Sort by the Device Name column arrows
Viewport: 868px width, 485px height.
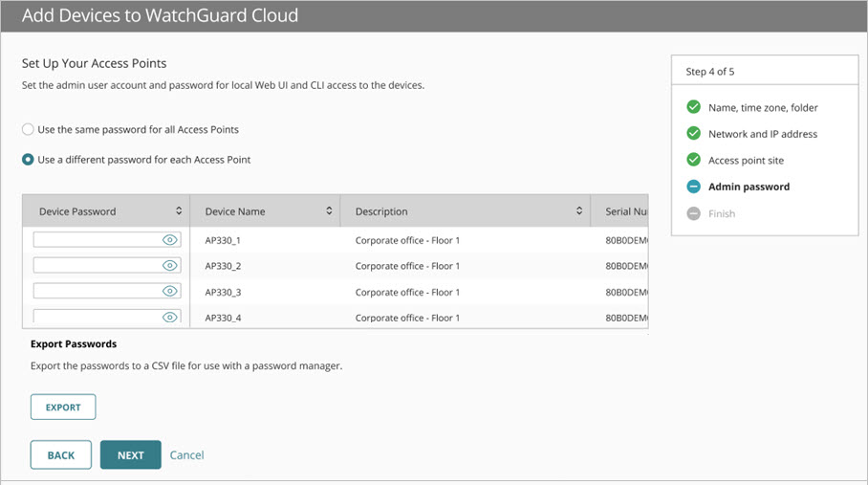click(x=329, y=210)
